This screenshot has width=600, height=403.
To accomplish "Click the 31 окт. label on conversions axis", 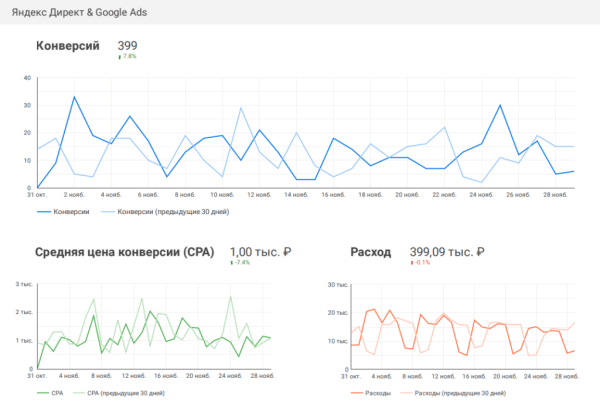I will (38, 195).
